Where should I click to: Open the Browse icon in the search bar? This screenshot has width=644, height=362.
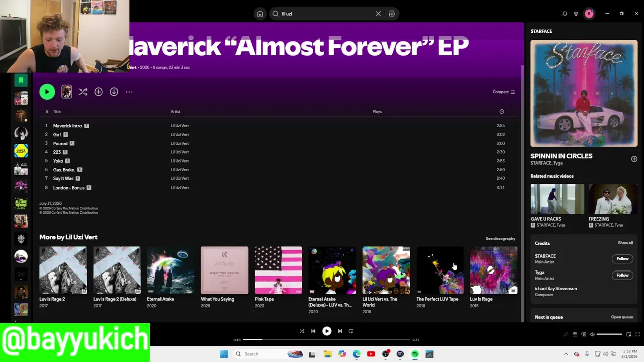pos(392,14)
